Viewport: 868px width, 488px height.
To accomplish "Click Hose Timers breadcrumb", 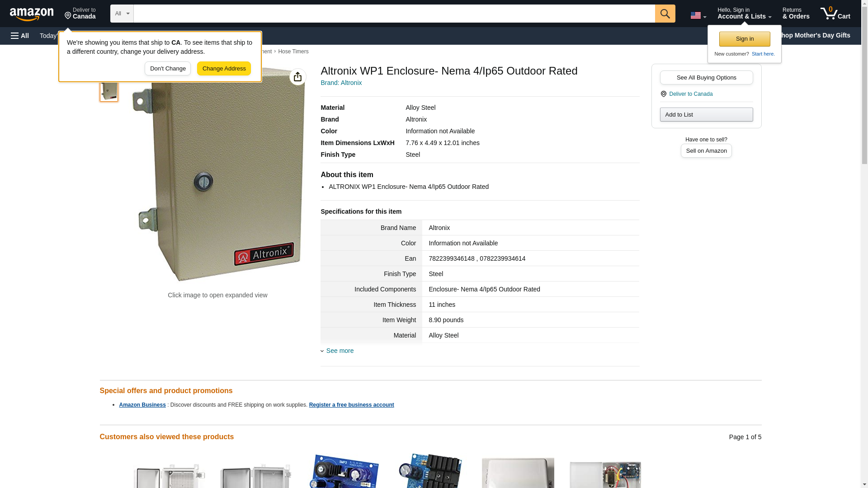I will click(293, 52).
